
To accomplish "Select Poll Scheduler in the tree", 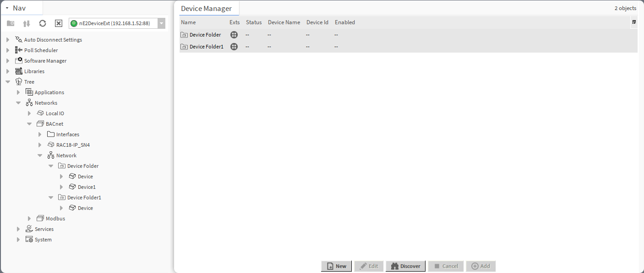I will pos(41,50).
